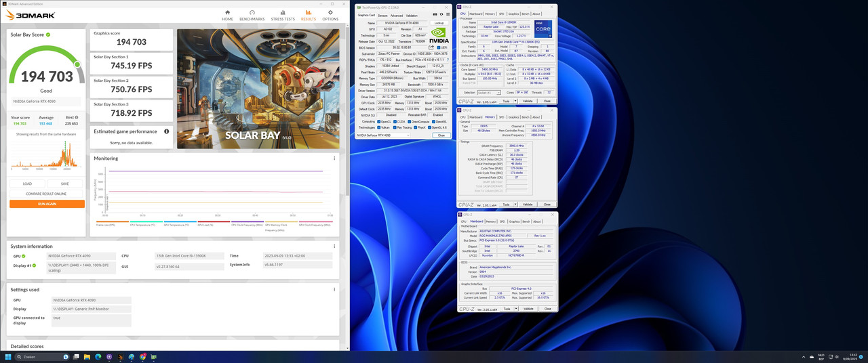Open the BENCHMARKS section in 3DMark

pos(252,15)
